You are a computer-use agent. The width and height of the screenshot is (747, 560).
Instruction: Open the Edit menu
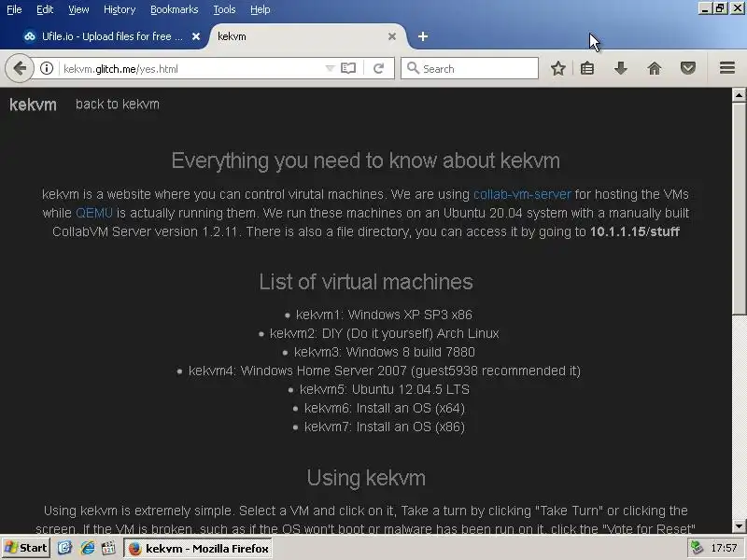tap(45, 9)
